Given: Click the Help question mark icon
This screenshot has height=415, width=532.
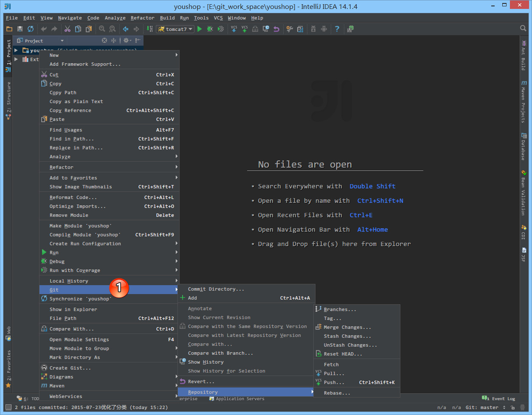Looking at the screenshot, I should click(337, 29).
